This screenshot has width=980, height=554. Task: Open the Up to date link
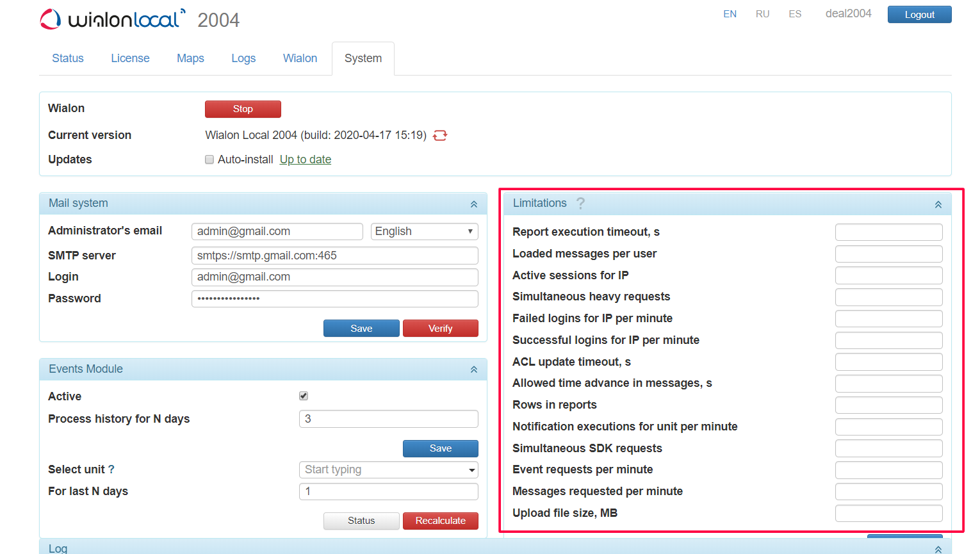305,159
